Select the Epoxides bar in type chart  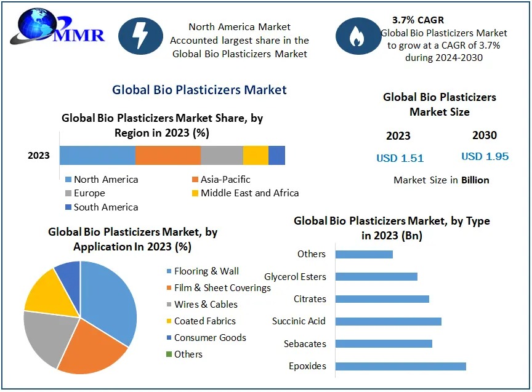pyautogui.click(x=400, y=366)
